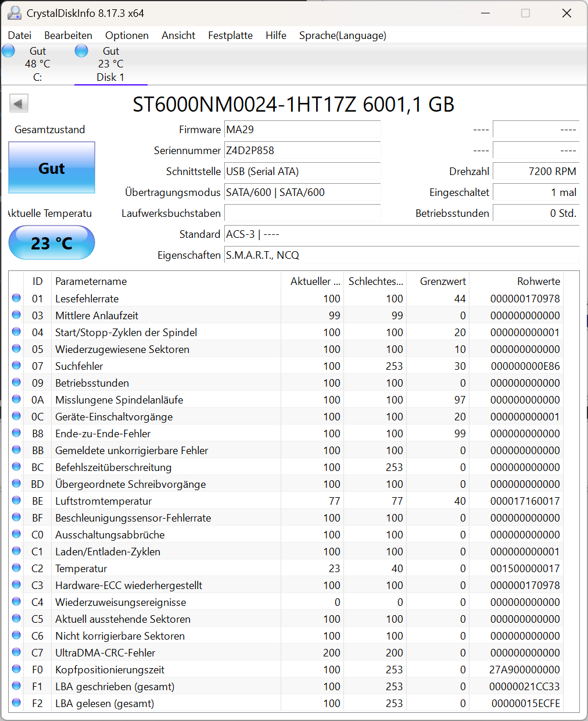Click the Grenzwert column header

(x=438, y=281)
